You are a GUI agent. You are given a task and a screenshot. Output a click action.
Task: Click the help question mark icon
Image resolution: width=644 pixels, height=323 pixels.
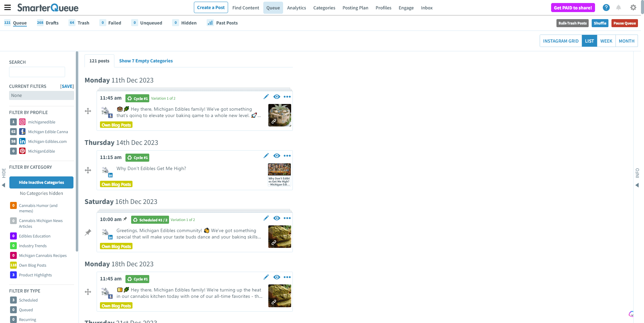click(606, 7)
